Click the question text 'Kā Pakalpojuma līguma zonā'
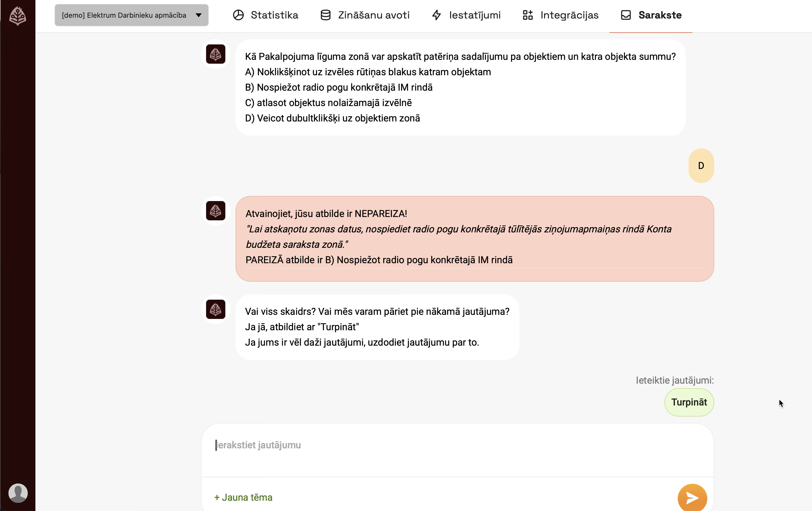The image size is (812, 511). click(x=460, y=57)
